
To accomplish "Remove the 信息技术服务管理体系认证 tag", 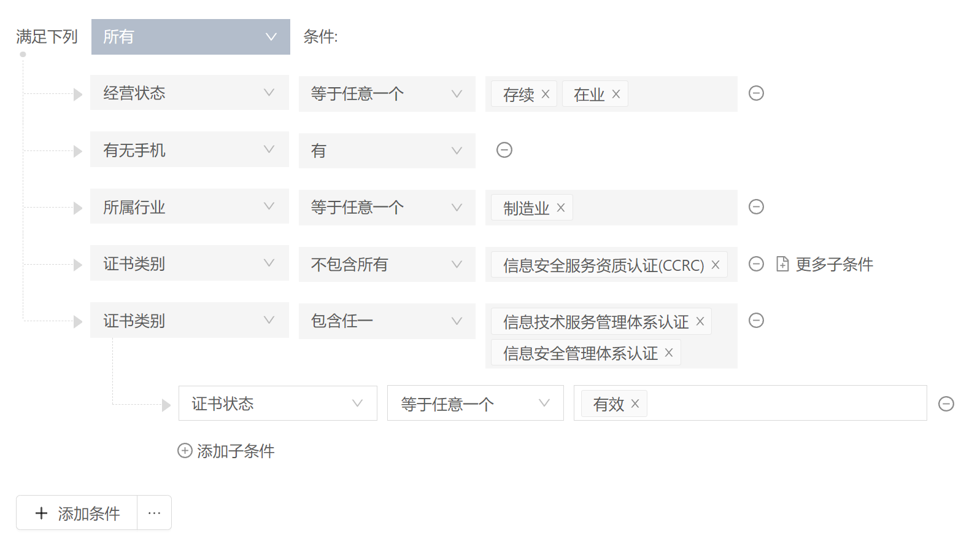I will tap(700, 321).
